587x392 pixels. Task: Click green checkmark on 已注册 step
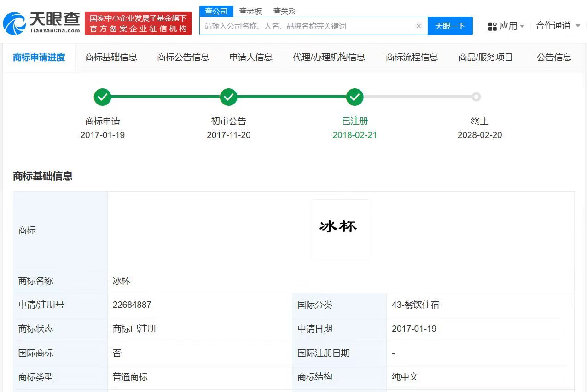[x=355, y=97]
